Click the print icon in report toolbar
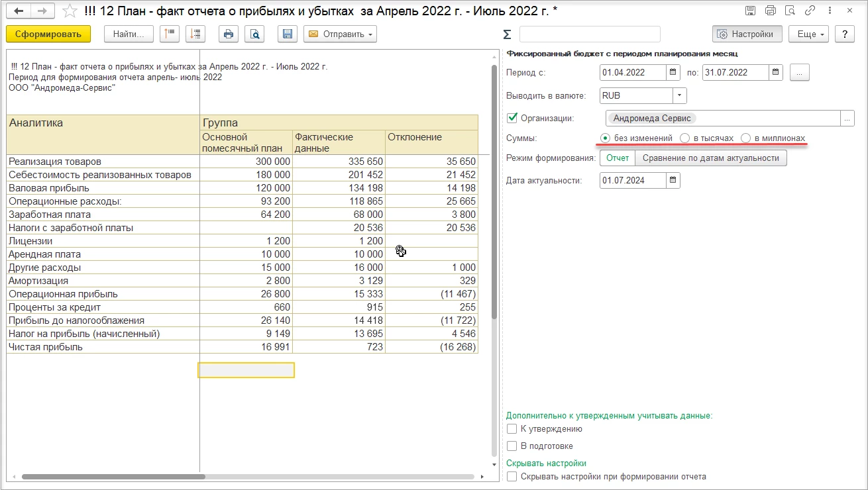The width and height of the screenshot is (868, 490). tap(228, 34)
